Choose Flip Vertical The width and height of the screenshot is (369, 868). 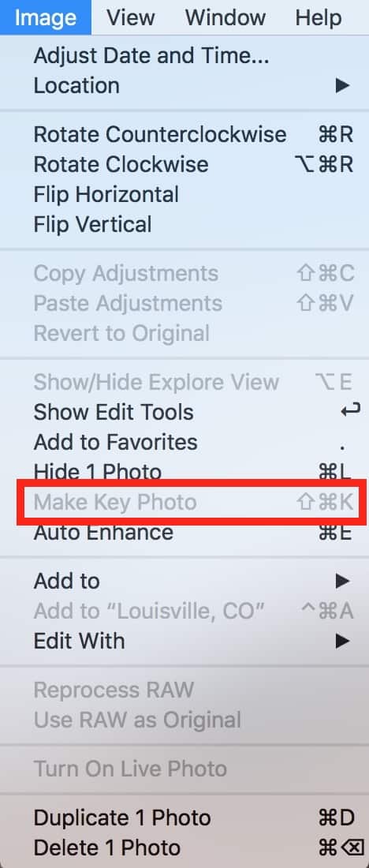[184, 224]
